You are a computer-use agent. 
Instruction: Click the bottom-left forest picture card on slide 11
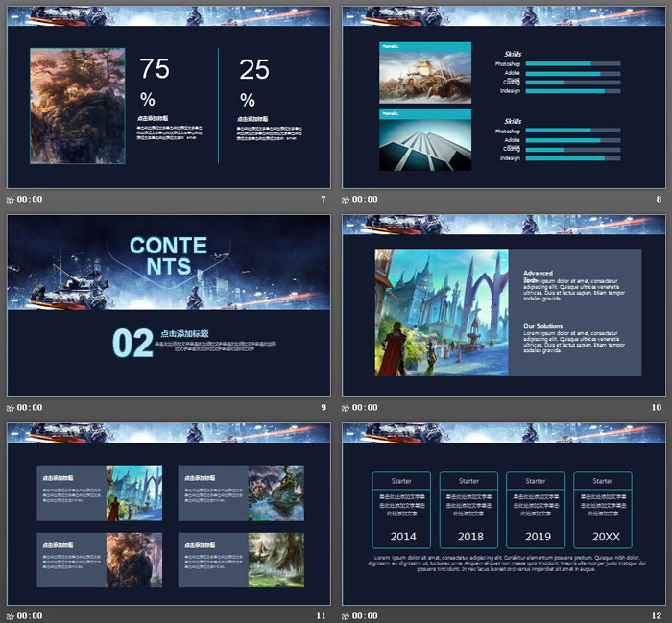[x=100, y=560]
